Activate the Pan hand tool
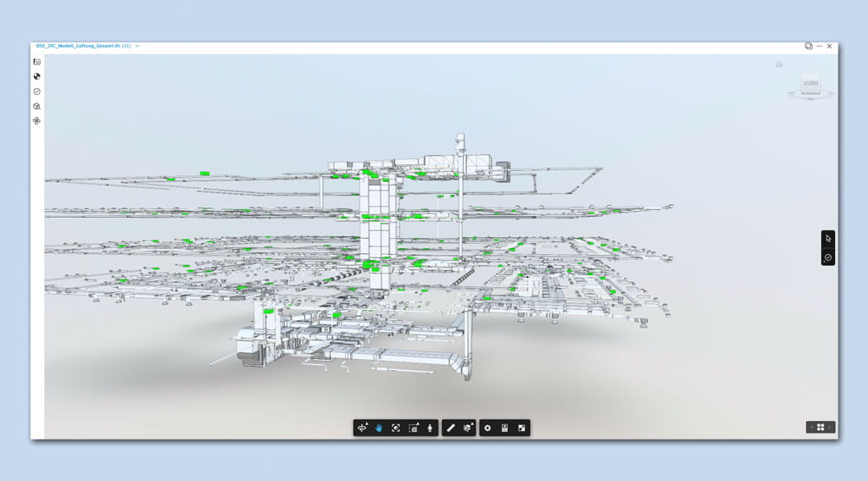This screenshot has height=481, width=868. point(379,428)
